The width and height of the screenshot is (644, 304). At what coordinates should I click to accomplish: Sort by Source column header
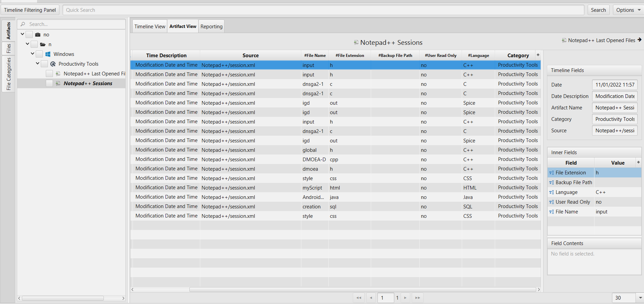click(250, 56)
